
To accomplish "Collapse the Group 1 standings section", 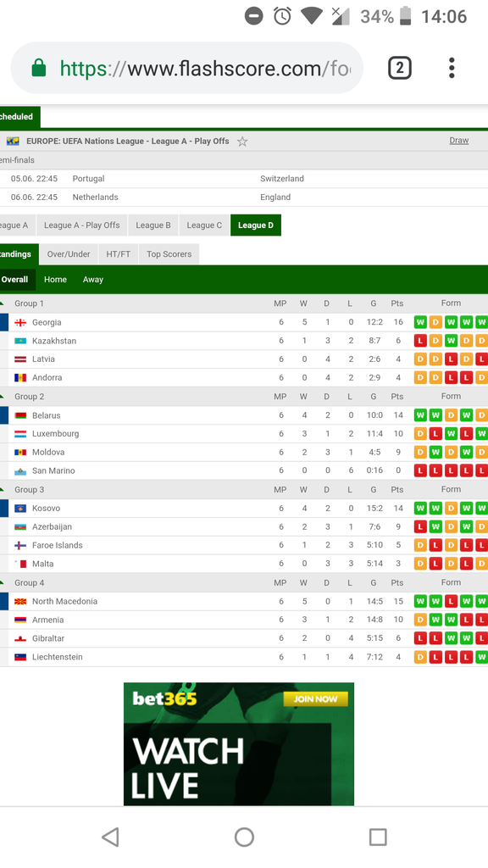I will click(x=3, y=303).
